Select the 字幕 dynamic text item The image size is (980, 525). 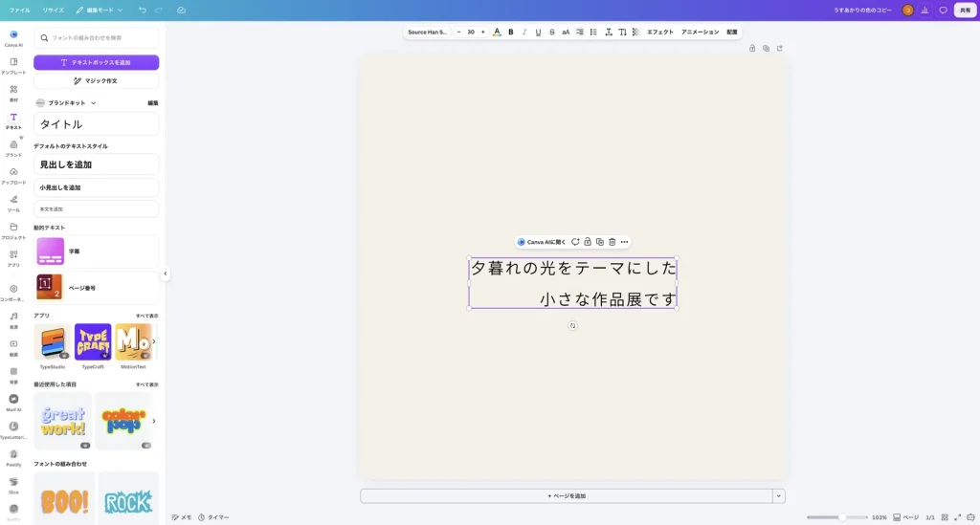pos(97,251)
